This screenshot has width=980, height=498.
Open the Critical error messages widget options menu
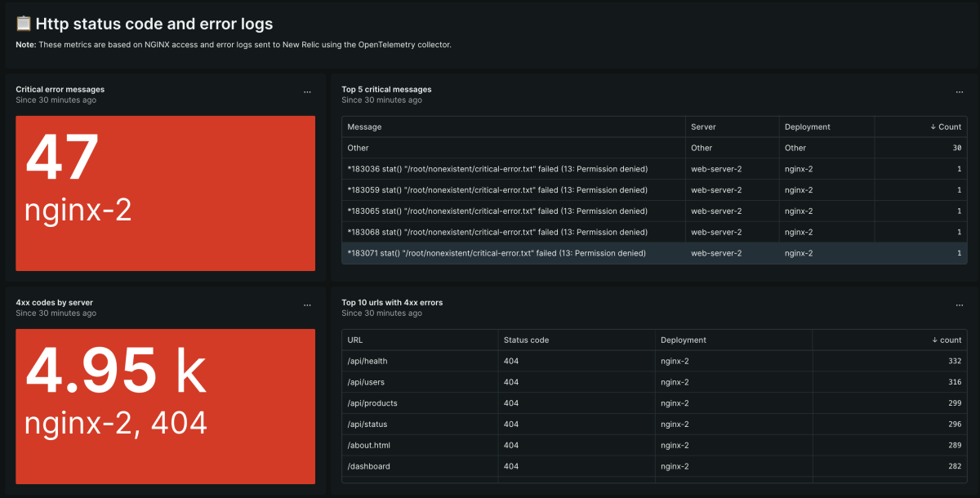(x=307, y=93)
